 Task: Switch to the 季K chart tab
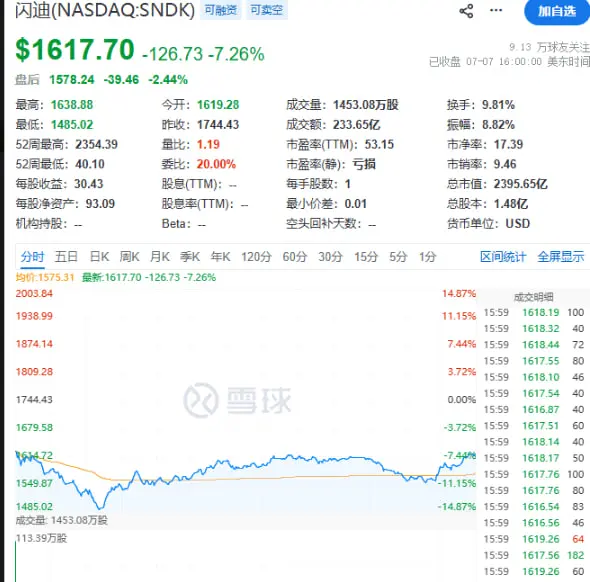pos(190,257)
